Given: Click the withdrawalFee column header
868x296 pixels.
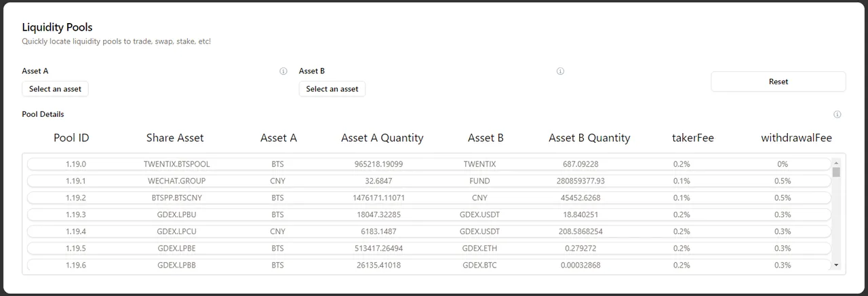Looking at the screenshot, I should [x=796, y=138].
